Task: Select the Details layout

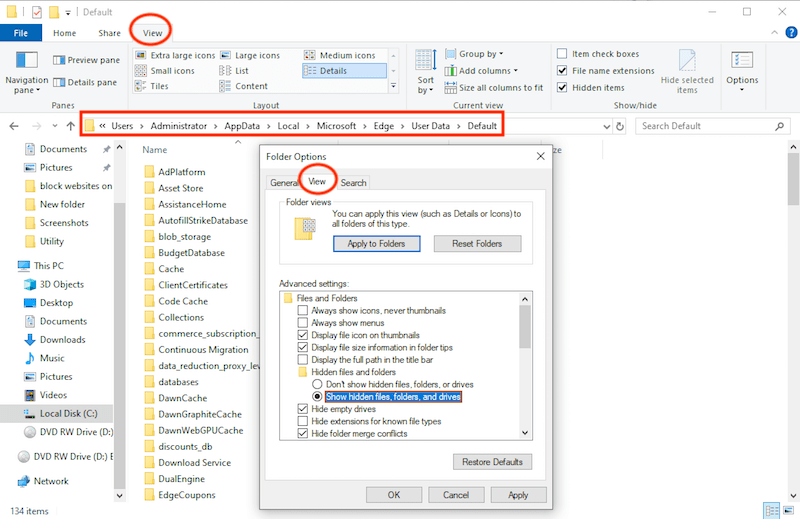Action: coord(344,70)
